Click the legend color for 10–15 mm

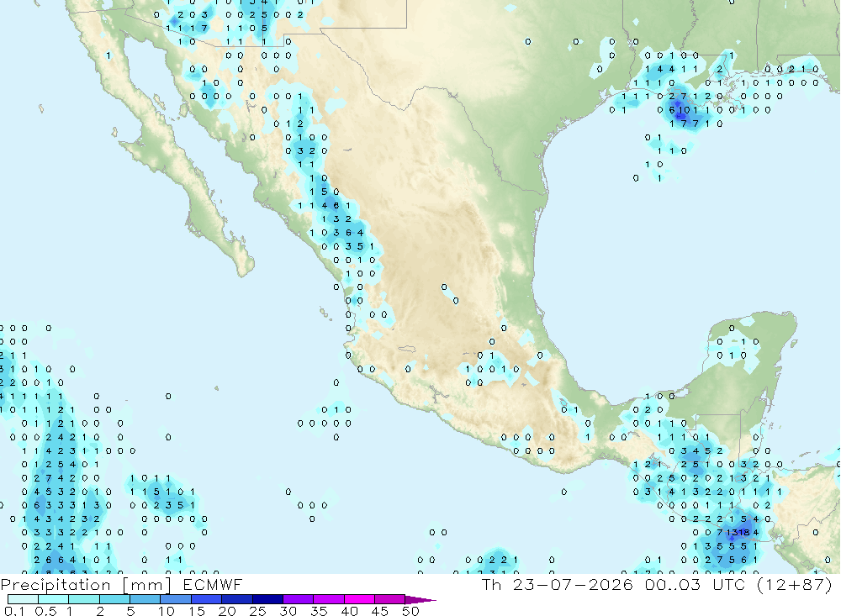click(x=176, y=599)
